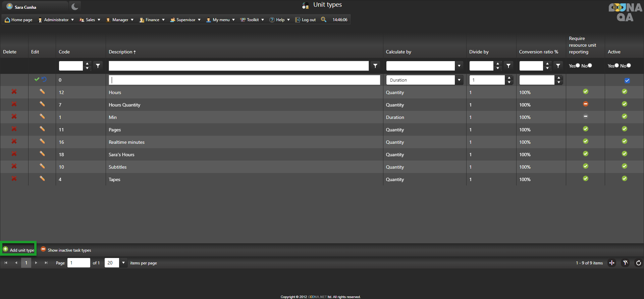644x299 pixels.
Task: Confirm new row with green checkmark
Action: (x=37, y=79)
